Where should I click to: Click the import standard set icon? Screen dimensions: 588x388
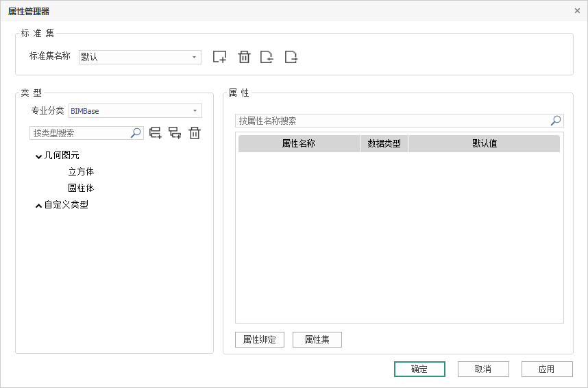pyautogui.click(x=267, y=57)
